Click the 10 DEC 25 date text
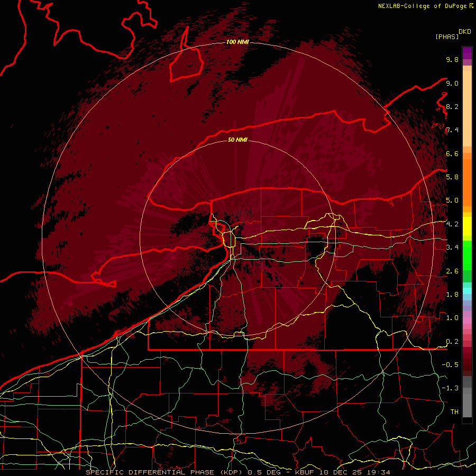The width and height of the screenshot is (476, 476). pyautogui.click(x=342, y=472)
